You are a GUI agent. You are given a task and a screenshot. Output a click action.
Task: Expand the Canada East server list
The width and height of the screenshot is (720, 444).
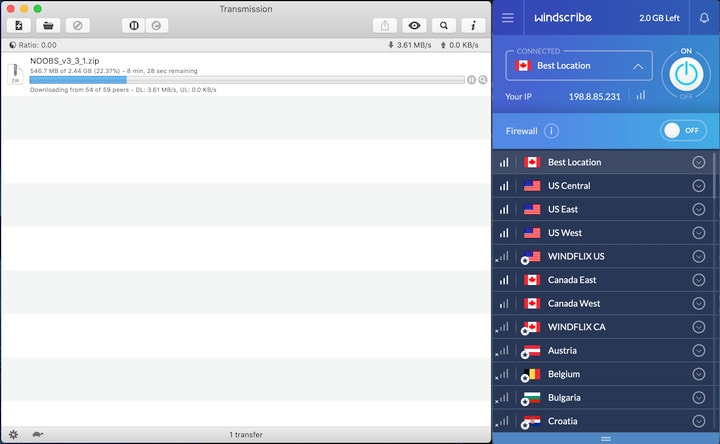[698, 280]
